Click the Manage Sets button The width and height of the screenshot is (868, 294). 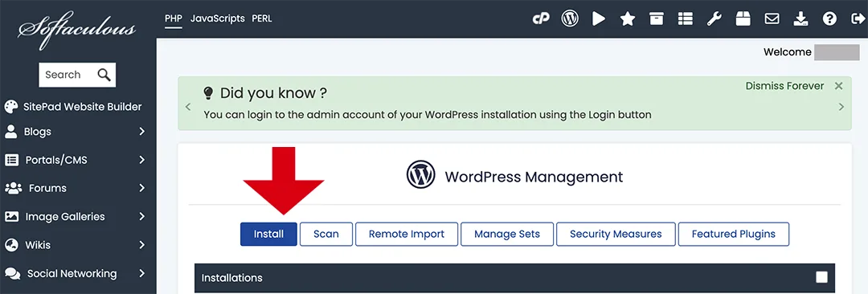(507, 235)
